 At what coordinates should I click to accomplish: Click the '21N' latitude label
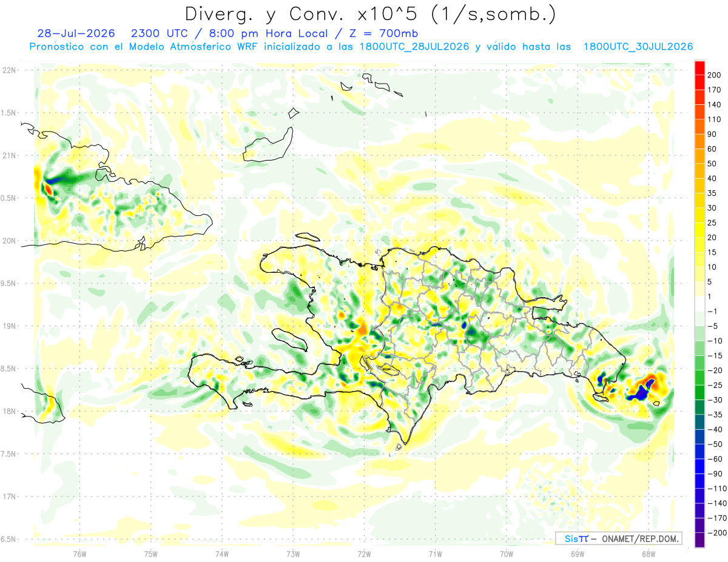9,155
